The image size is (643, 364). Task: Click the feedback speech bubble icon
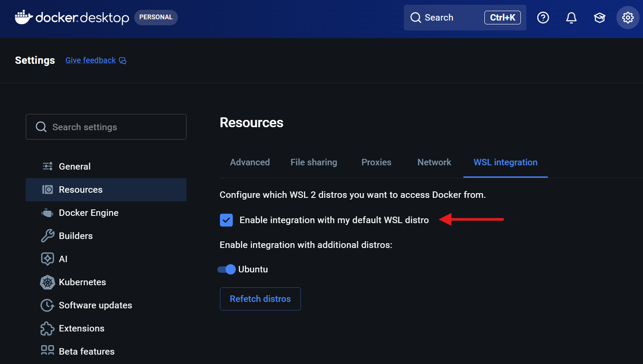pos(123,61)
